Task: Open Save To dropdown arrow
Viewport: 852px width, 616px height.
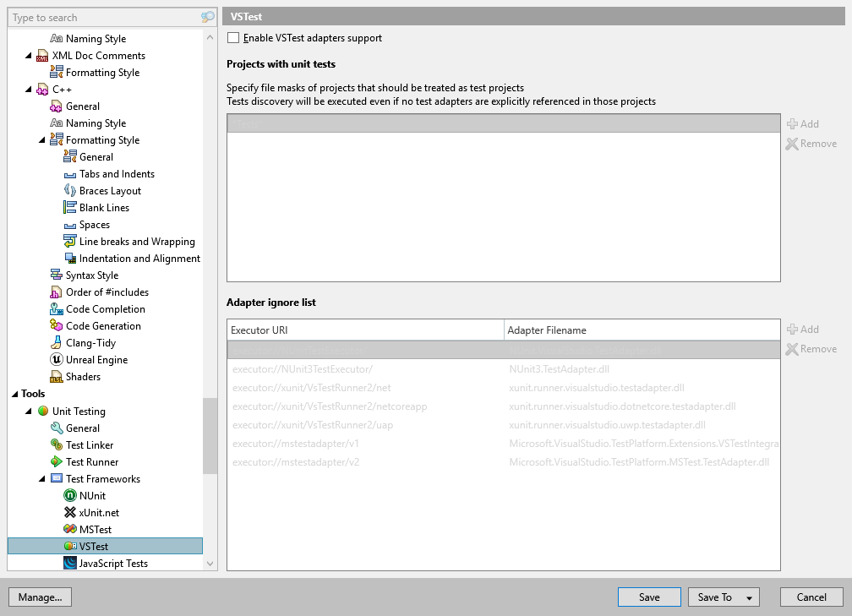Action: (x=749, y=597)
